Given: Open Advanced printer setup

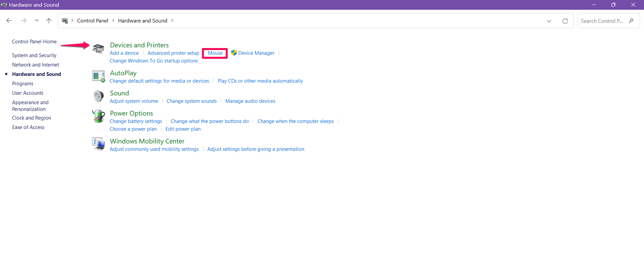Looking at the screenshot, I should [173, 53].
